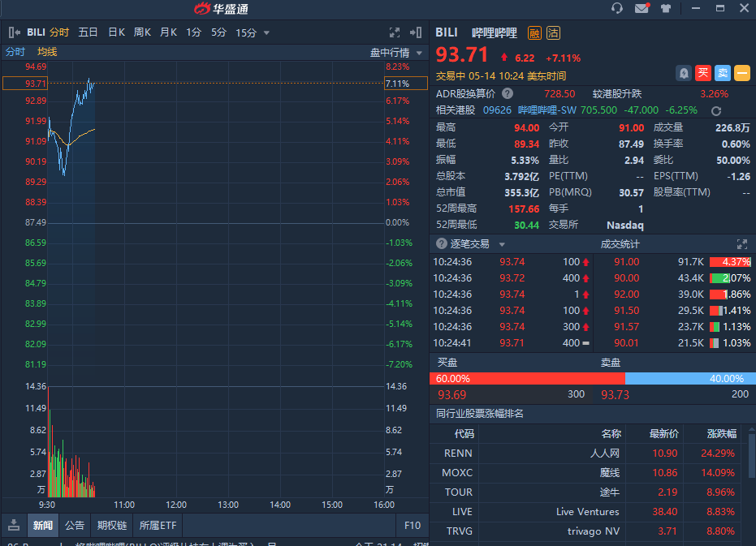The height and width of the screenshot is (546, 756).
Task: Set a price alert bell icon
Action: coord(683,73)
